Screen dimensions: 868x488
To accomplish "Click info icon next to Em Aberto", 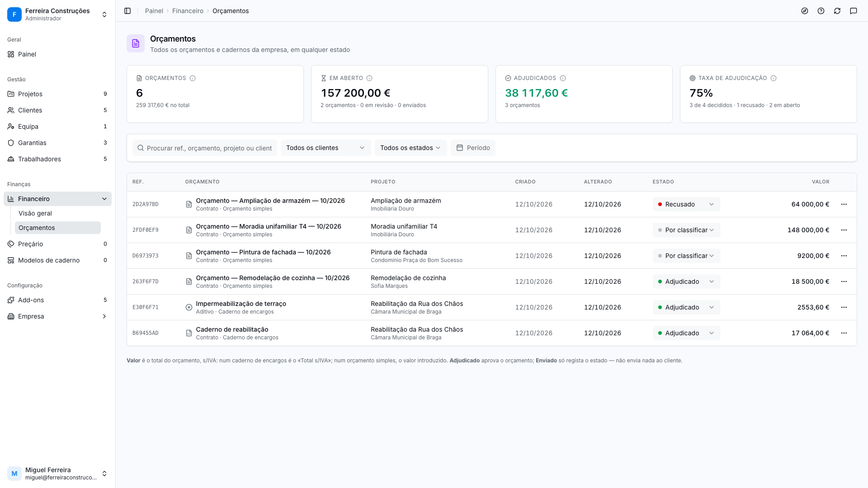I will [369, 78].
